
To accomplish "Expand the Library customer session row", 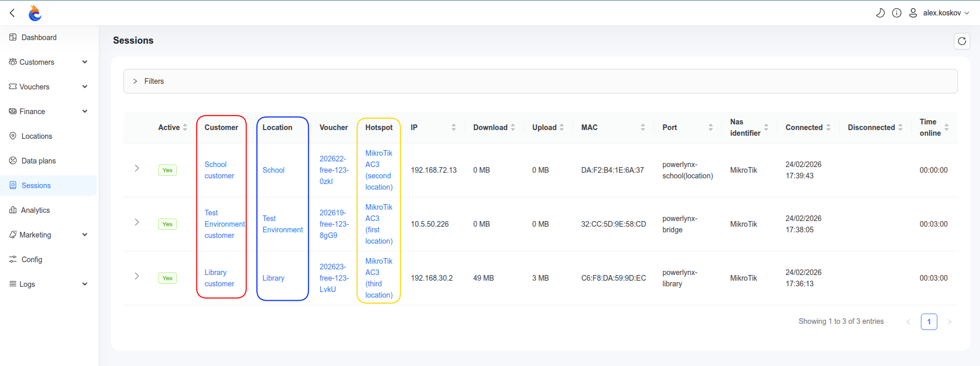I will click(137, 276).
